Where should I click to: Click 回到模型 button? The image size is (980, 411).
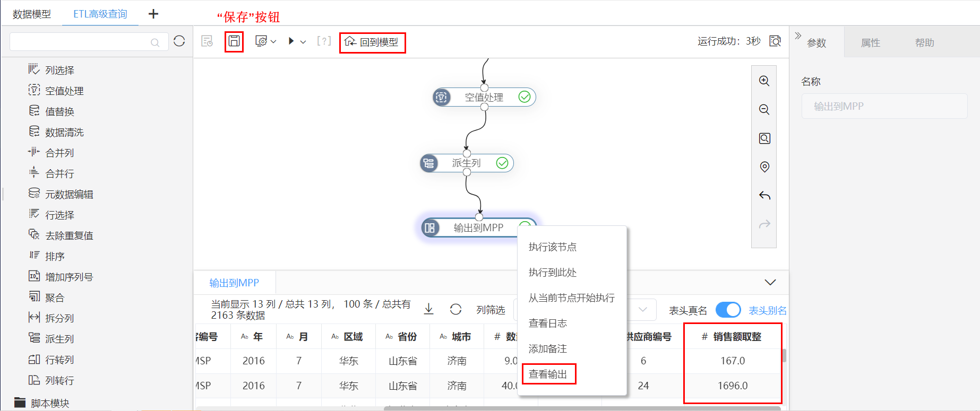click(372, 42)
